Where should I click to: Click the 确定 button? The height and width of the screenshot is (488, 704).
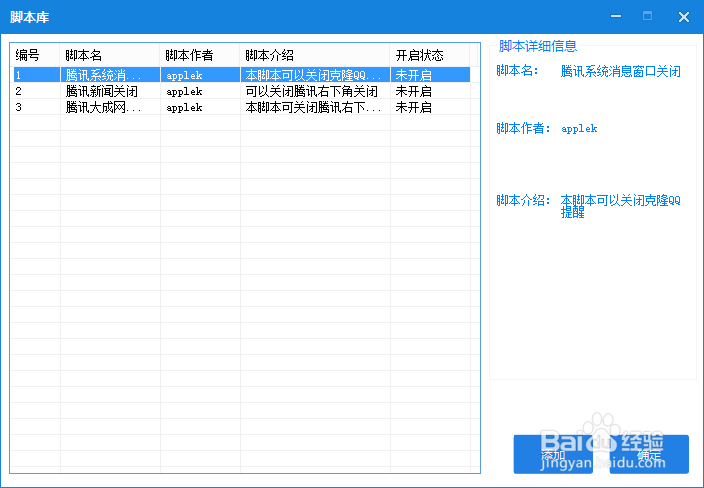click(x=649, y=454)
